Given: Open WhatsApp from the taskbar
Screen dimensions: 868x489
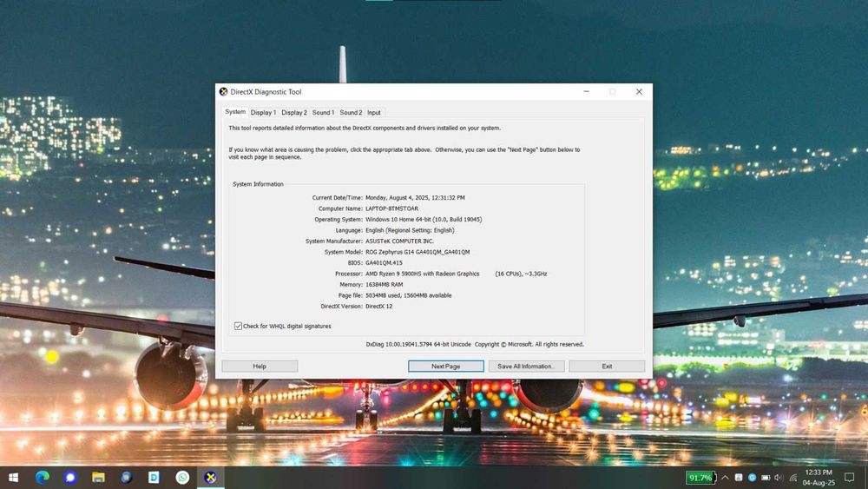Looking at the screenshot, I should click(182, 478).
